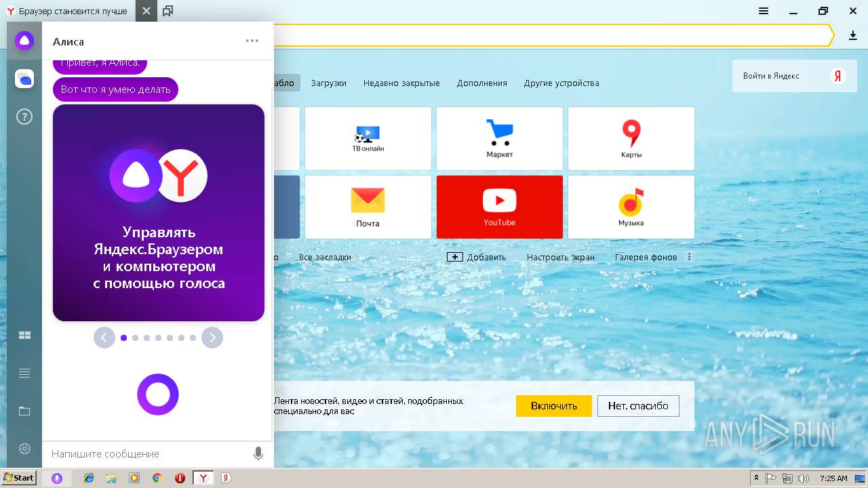
Task: Show the next Alice skill card
Action: pyautogui.click(x=212, y=338)
